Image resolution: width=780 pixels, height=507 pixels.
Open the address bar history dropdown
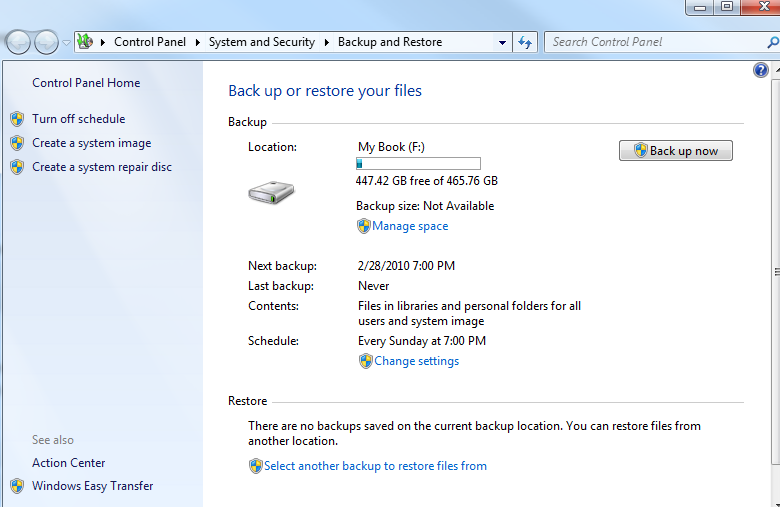tap(502, 43)
